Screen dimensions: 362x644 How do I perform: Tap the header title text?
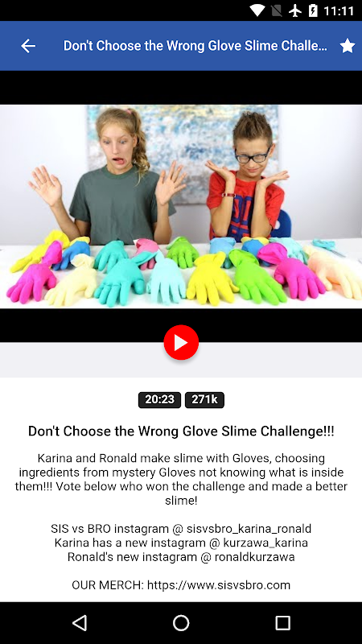(195, 46)
